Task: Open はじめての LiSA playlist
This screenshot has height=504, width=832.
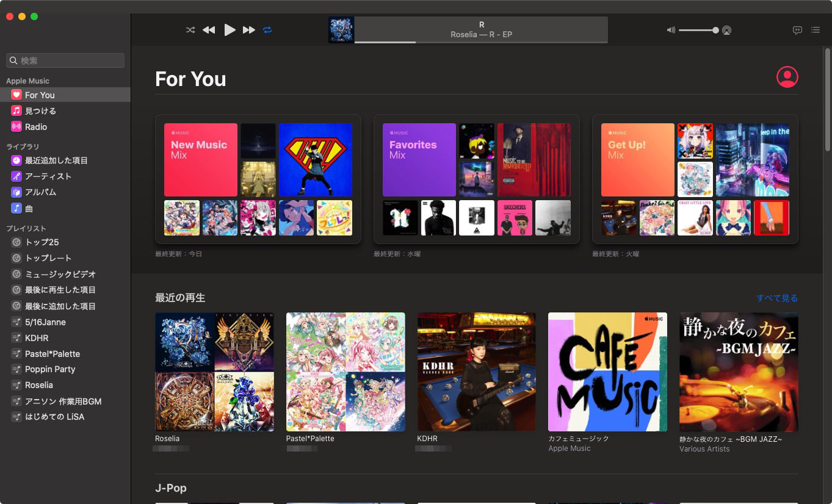Action: tap(65, 417)
